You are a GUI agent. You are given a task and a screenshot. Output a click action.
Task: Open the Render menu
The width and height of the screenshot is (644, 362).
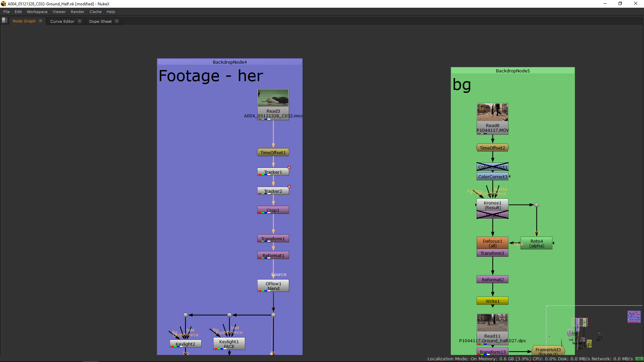77,12
